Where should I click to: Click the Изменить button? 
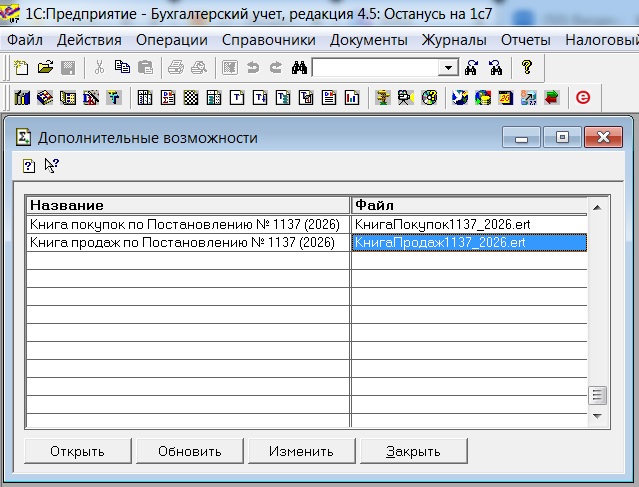tap(302, 451)
